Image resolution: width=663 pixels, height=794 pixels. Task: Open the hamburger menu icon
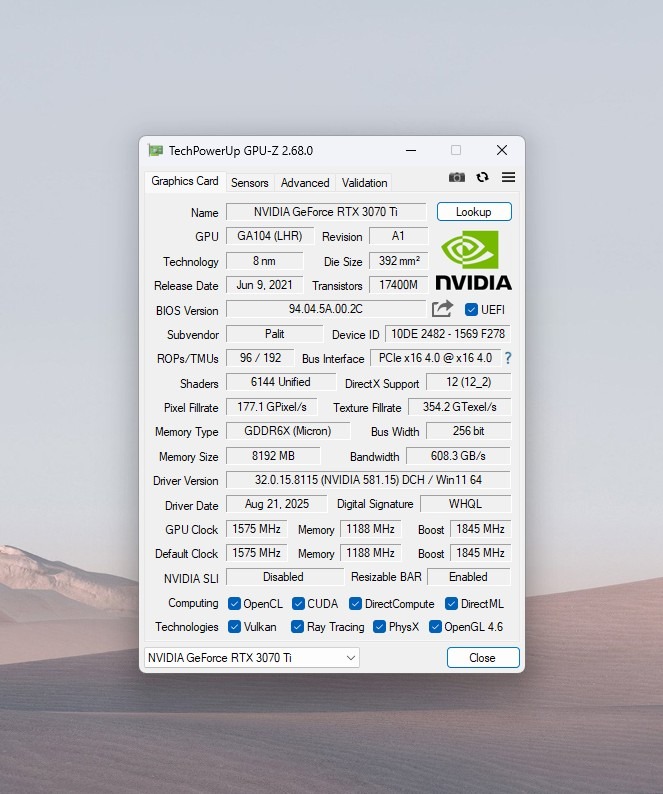(x=509, y=177)
